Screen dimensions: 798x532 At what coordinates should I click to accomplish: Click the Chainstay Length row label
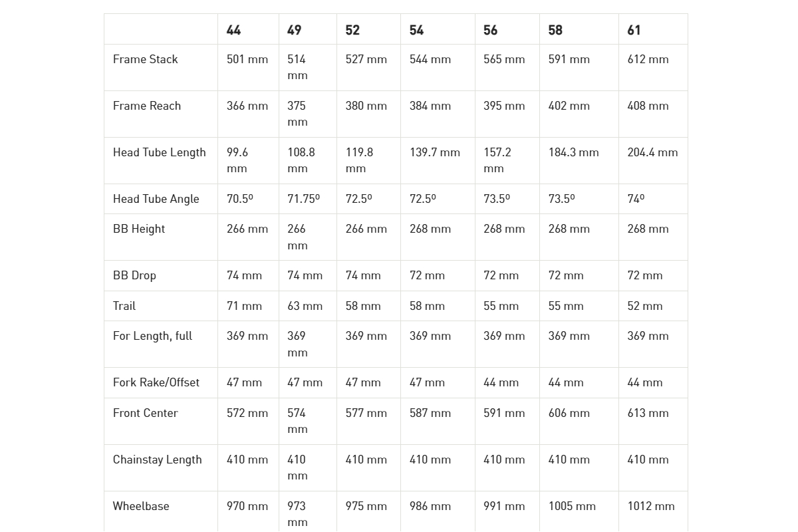point(158,460)
